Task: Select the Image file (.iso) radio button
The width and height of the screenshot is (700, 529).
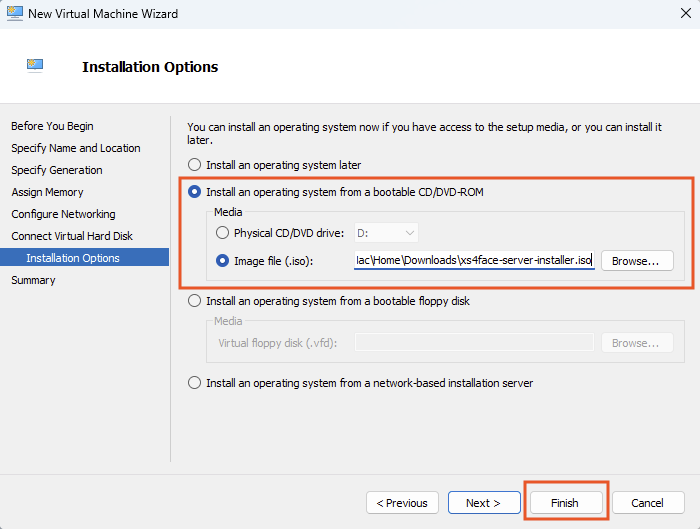Action: point(222,261)
